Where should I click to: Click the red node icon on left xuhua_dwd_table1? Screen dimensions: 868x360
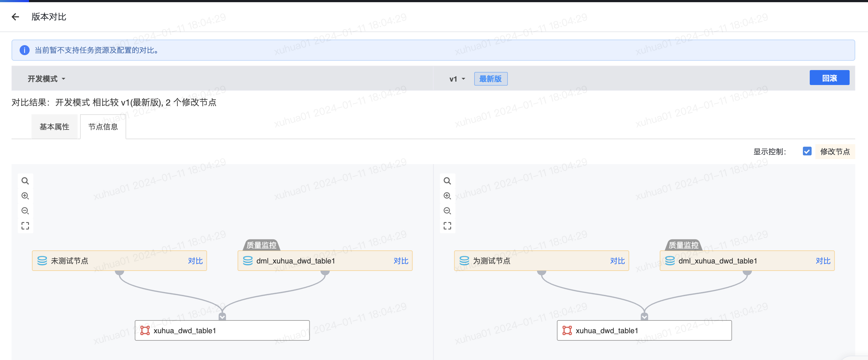click(145, 330)
